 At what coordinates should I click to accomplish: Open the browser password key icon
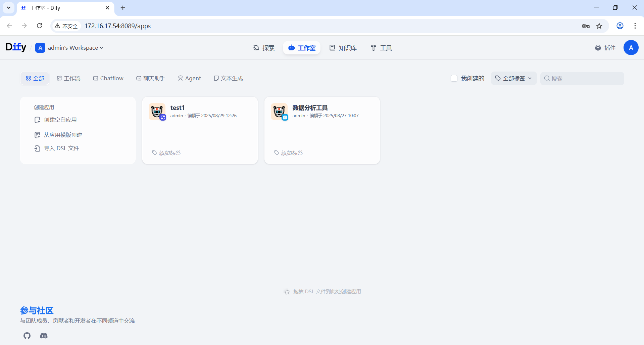(x=586, y=26)
